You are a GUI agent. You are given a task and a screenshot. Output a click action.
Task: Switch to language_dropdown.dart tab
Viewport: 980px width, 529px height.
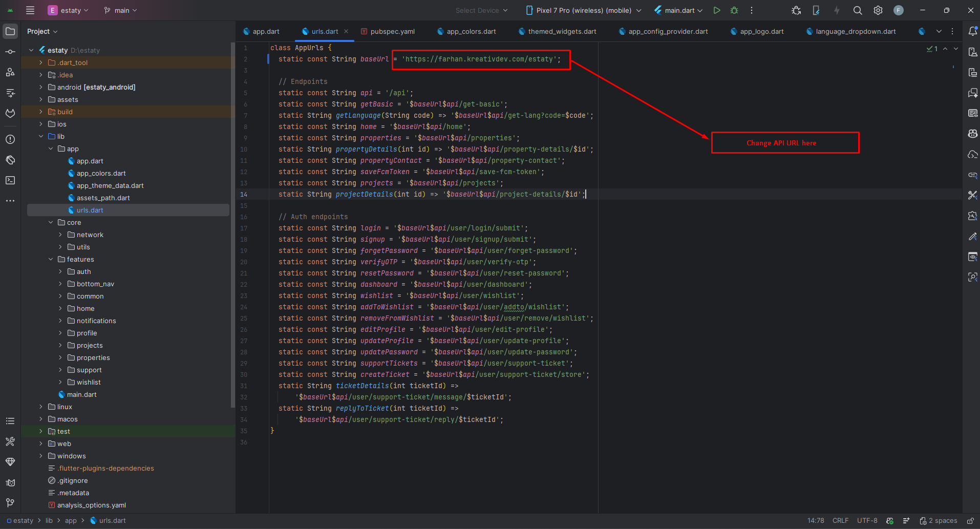tap(850, 31)
